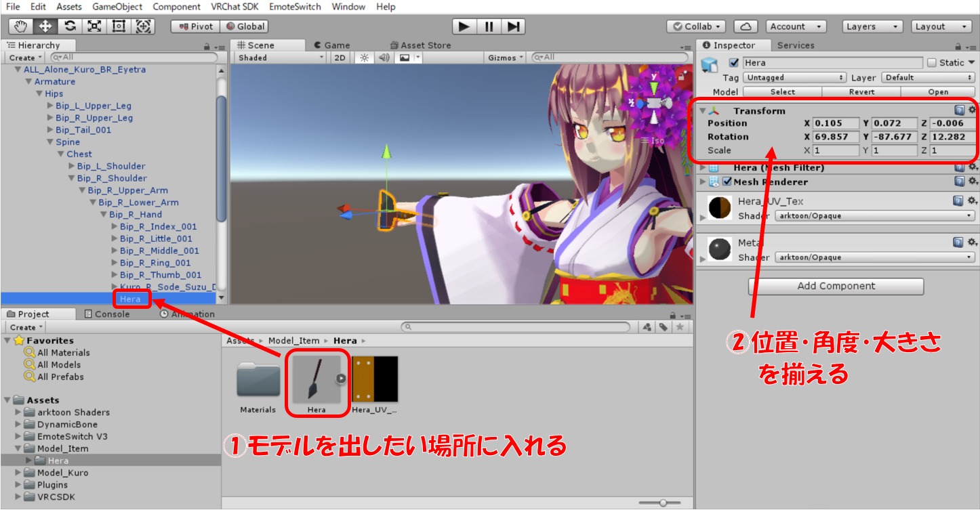
Task: Open the VRChat SDK menu
Action: tap(234, 7)
